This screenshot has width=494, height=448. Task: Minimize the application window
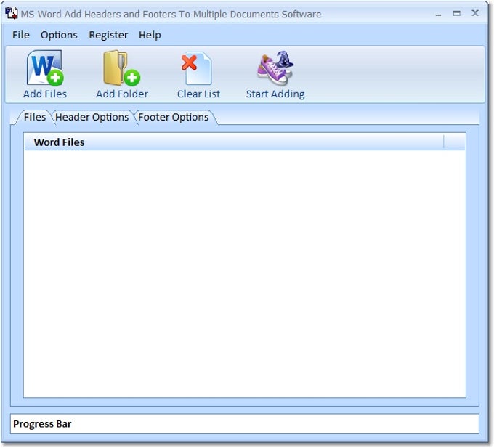(x=437, y=13)
